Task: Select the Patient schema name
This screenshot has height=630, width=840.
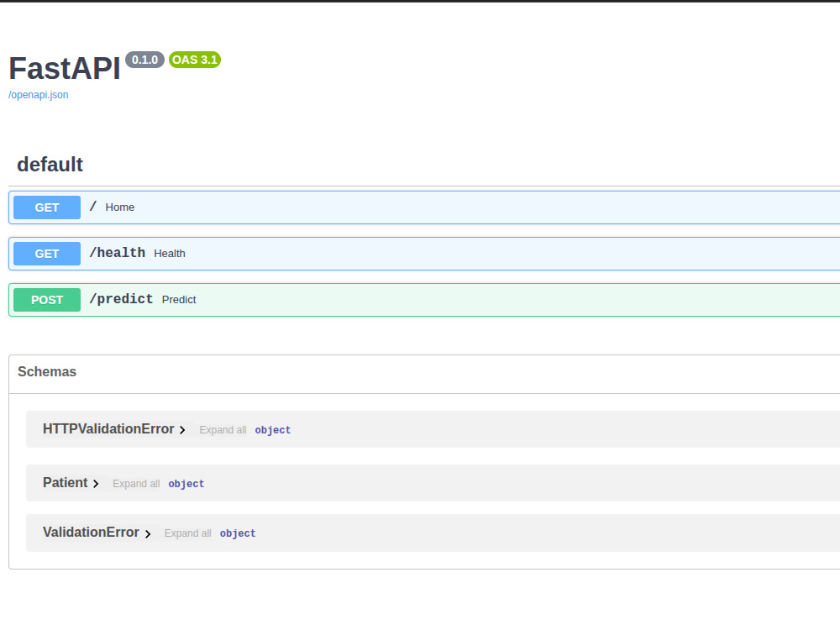Action: coord(65,482)
